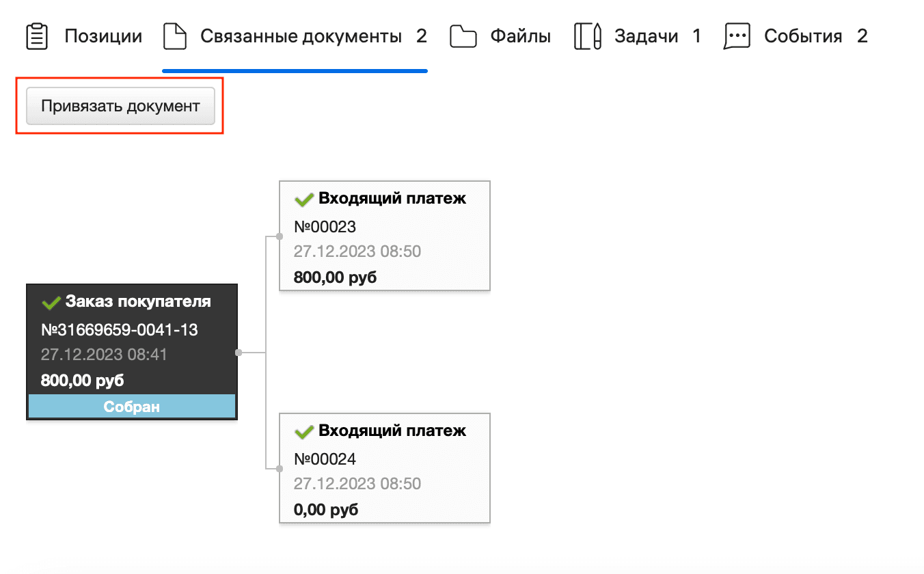Expand the Входящий платеж №00024 card
Viewport: 924px width, 574px height.
tap(384, 468)
